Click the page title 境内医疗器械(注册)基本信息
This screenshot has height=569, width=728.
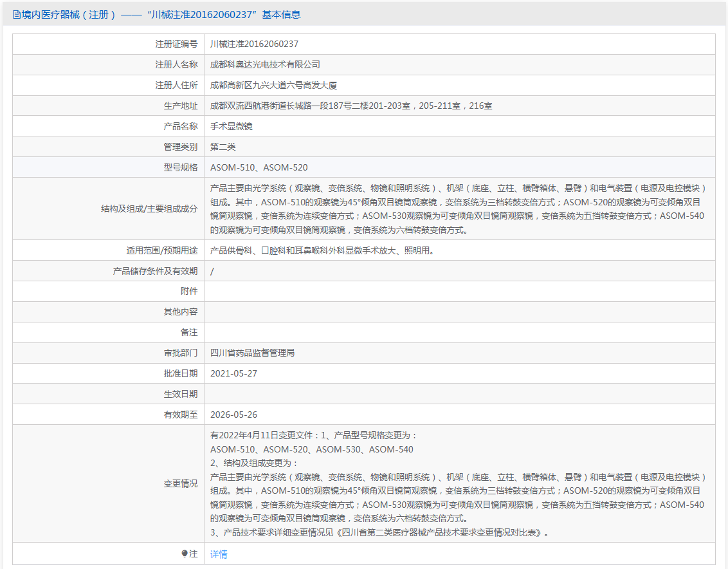tap(156, 15)
